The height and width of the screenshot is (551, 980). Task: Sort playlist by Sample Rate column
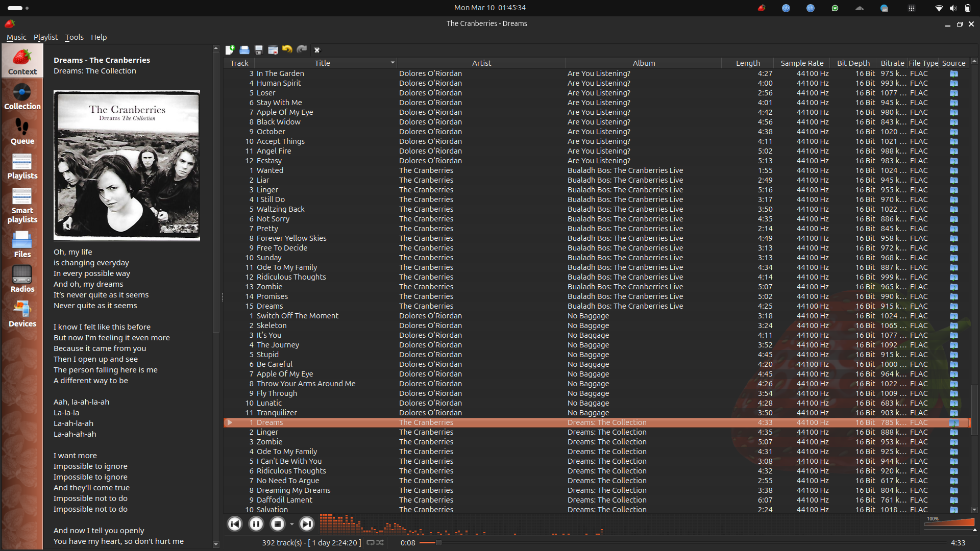(802, 63)
